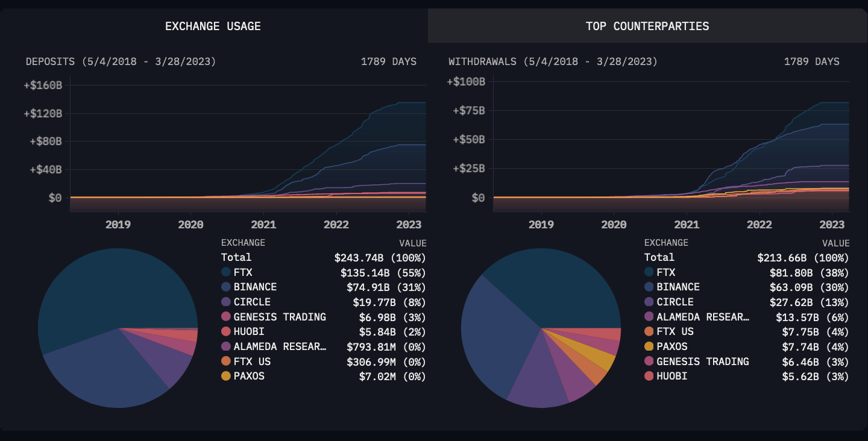The height and width of the screenshot is (441, 868).
Task: Click the FTX US dot in deposits legend
Action: 226,361
